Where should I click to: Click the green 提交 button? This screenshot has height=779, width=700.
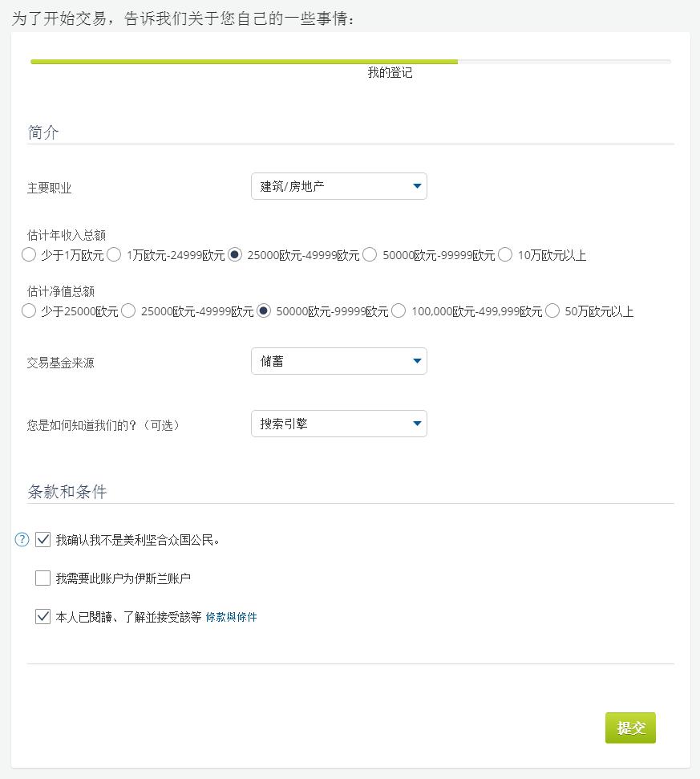630,728
